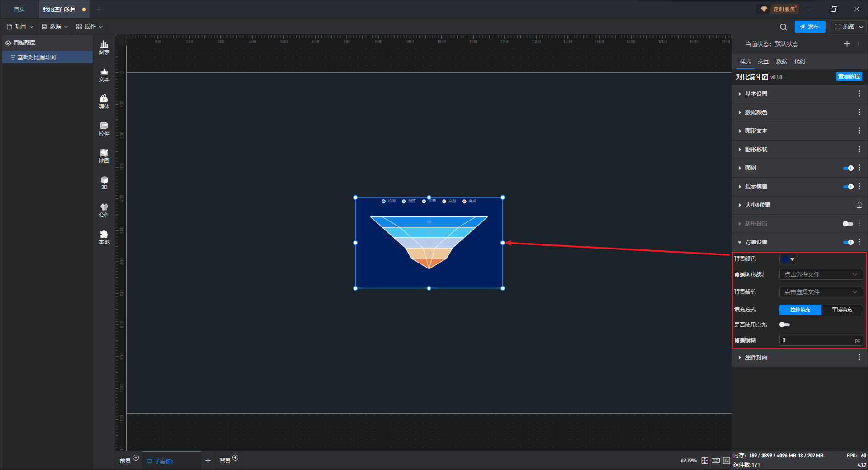Viewport: 868px width, 470px height.
Task: Click the lock icon beside 大小&位置
Action: pos(859,205)
